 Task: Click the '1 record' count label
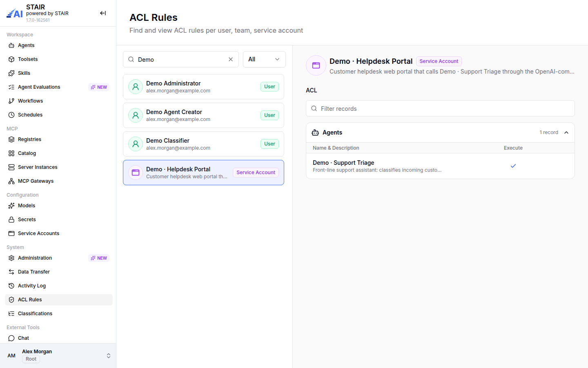[549, 132]
